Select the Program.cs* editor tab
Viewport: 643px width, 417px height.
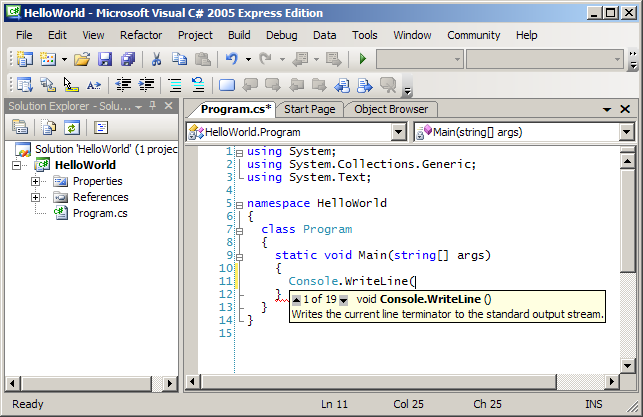[236, 109]
